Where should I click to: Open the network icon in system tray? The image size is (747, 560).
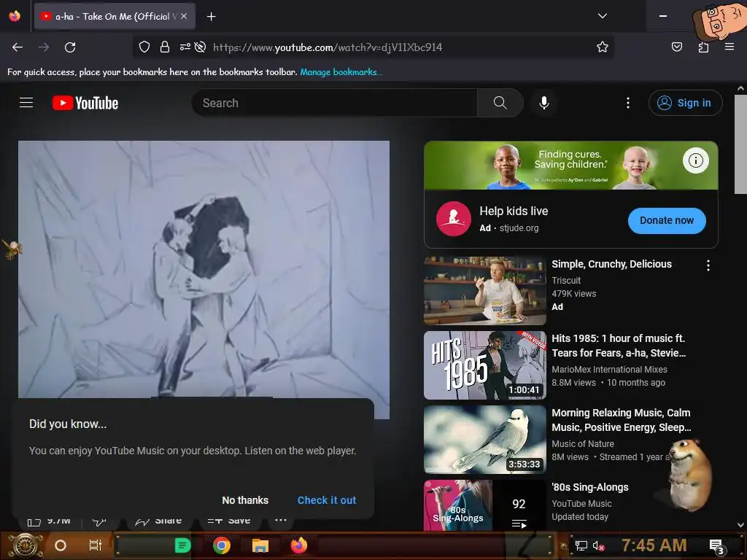[581, 545]
